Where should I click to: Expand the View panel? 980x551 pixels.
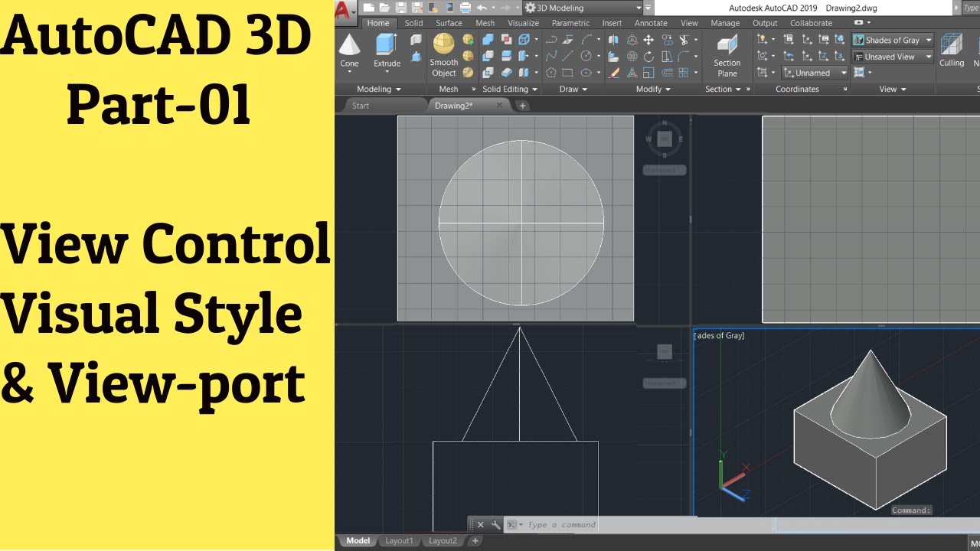tap(893, 89)
